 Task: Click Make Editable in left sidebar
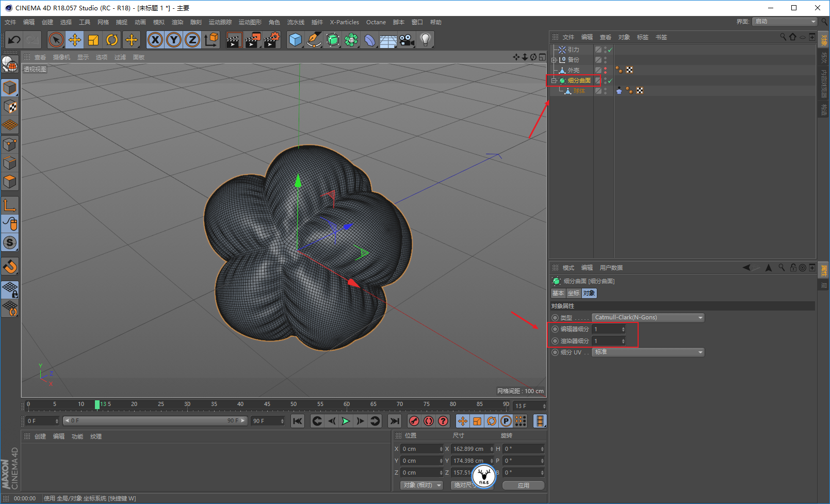point(10,64)
